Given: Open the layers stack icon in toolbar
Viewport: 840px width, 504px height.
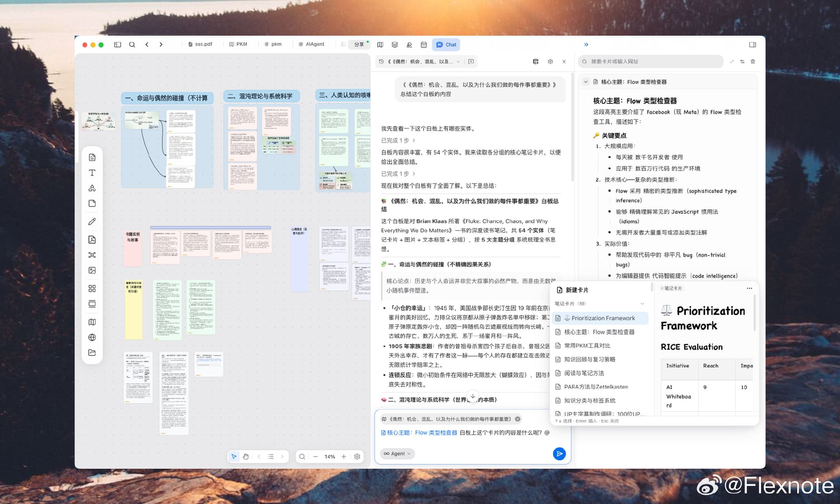Looking at the screenshot, I should [395, 45].
